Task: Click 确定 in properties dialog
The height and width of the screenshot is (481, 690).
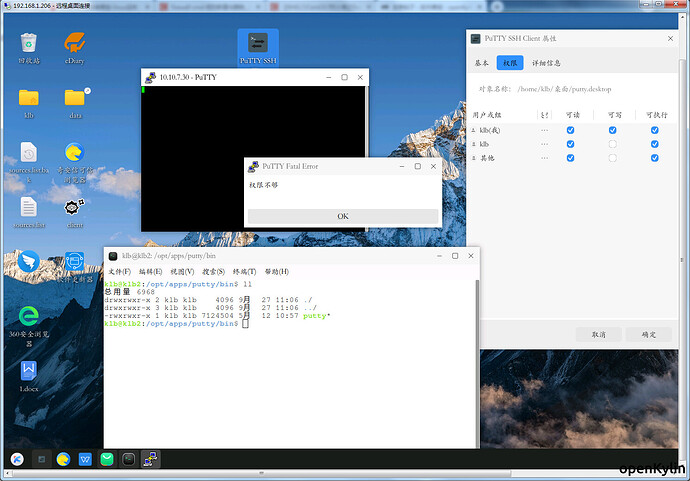Action: (649, 334)
